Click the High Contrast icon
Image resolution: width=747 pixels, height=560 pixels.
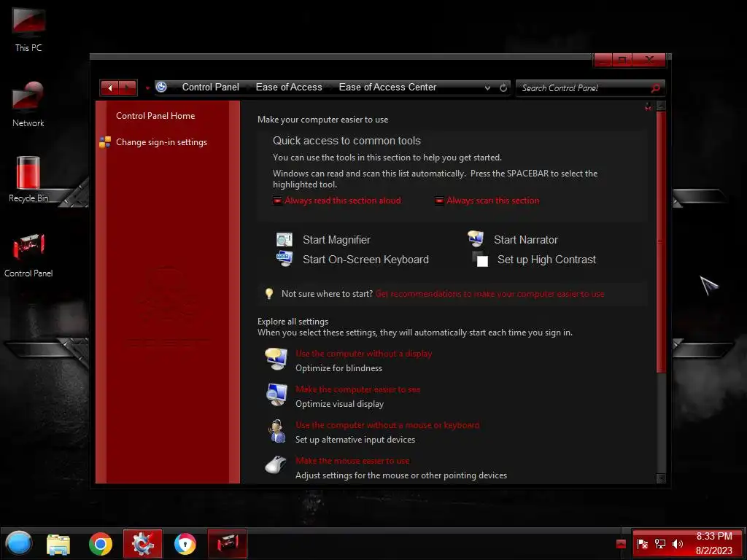pos(480,259)
